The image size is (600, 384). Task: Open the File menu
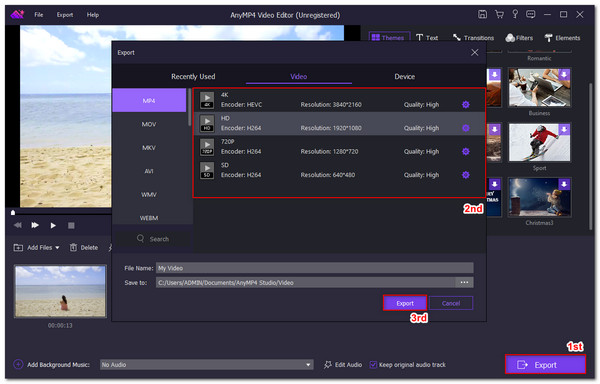coord(39,15)
